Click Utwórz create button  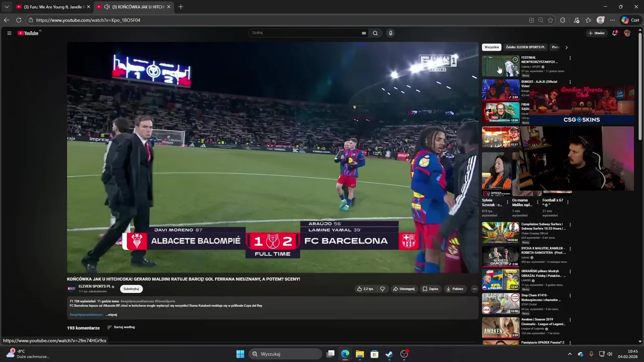597,33
